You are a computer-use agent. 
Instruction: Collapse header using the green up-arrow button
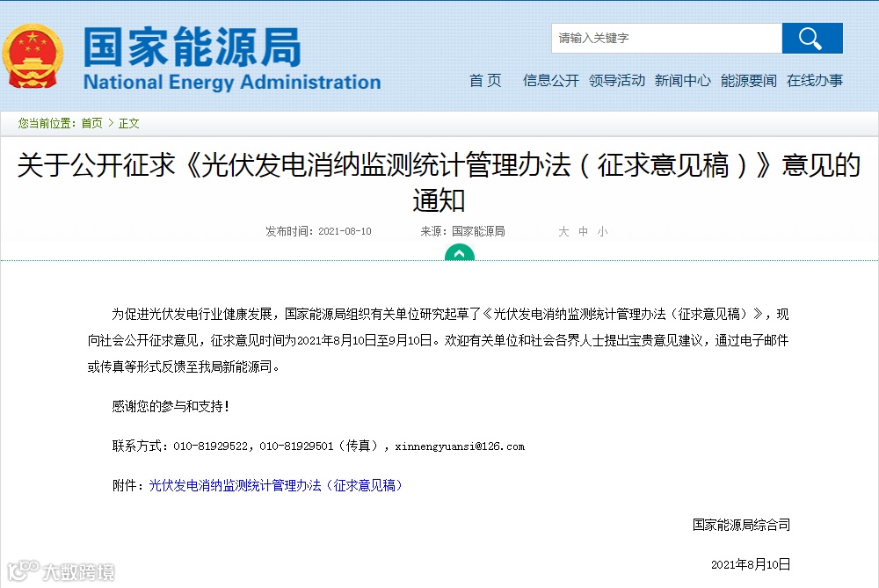click(x=459, y=253)
